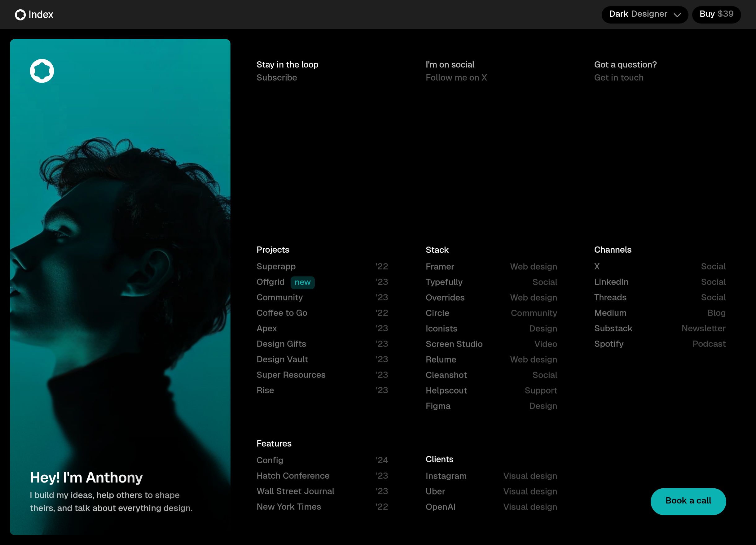Click the Figma stack entry
This screenshot has height=545, width=756.
click(x=438, y=406)
